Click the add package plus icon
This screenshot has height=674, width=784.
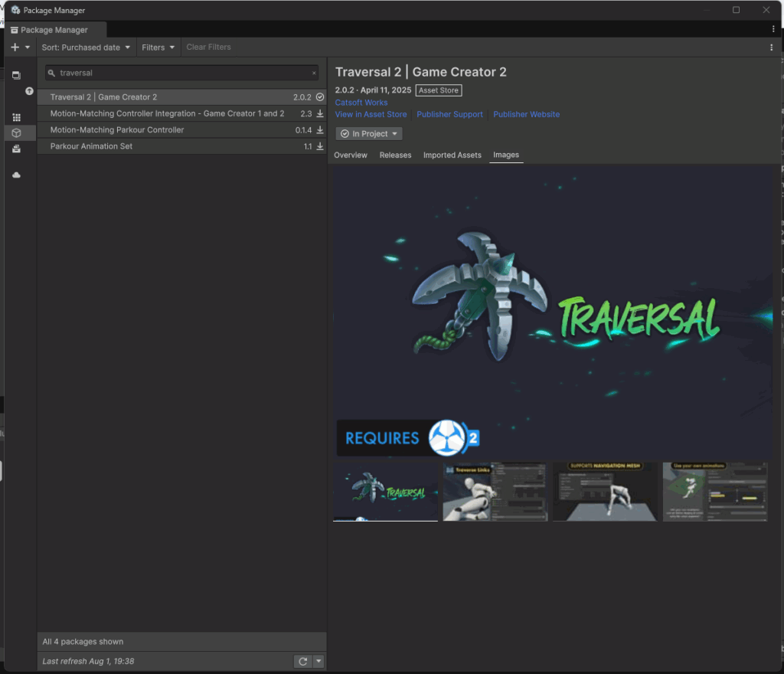15,47
